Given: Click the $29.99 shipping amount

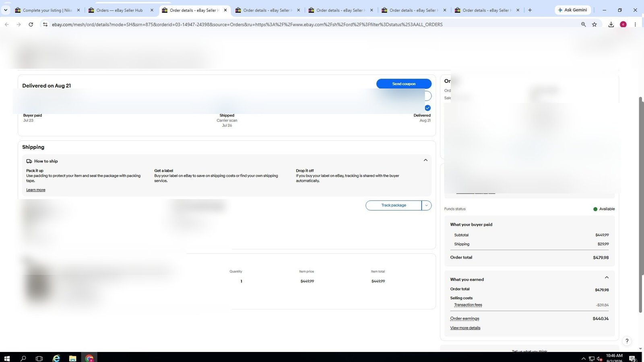Looking at the screenshot, I should coord(603,244).
